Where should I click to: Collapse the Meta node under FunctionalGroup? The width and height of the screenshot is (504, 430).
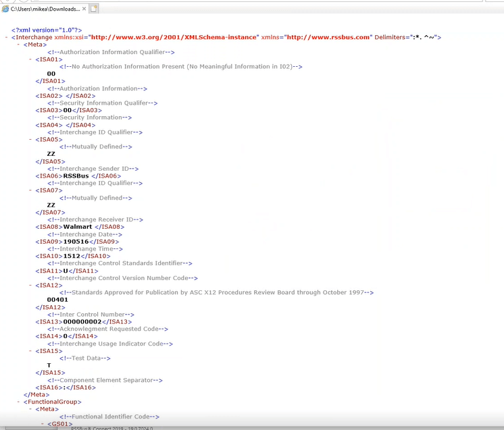tap(30, 409)
